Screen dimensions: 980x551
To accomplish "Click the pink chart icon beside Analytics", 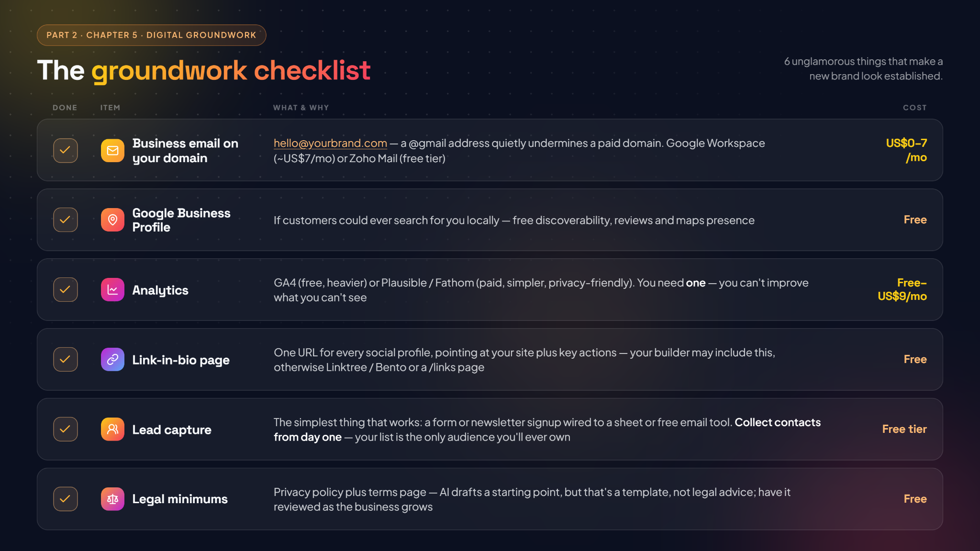I will tap(112, 290).
